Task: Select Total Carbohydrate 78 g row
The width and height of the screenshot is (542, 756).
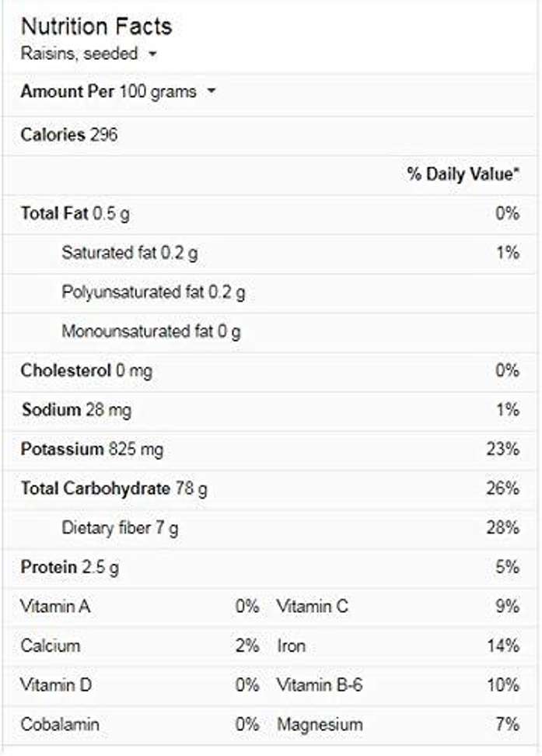Action: 114,489
